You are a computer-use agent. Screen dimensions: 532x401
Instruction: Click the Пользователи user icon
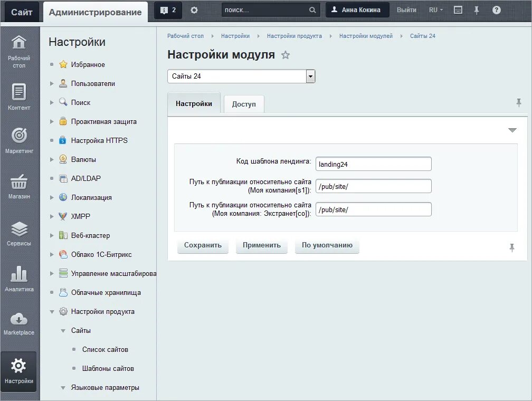coord(63,83)
